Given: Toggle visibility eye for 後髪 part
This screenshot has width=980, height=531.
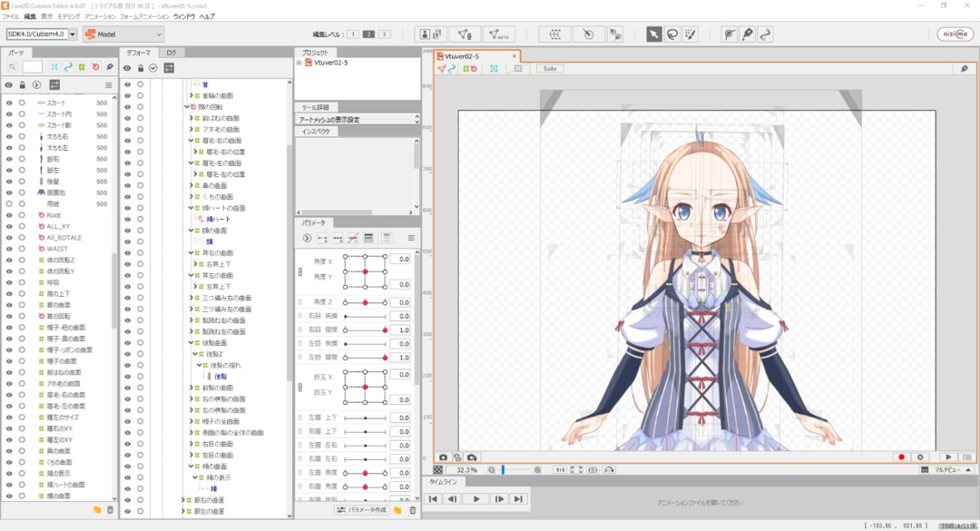Looking at the screenshot, I should click(9, 182).
